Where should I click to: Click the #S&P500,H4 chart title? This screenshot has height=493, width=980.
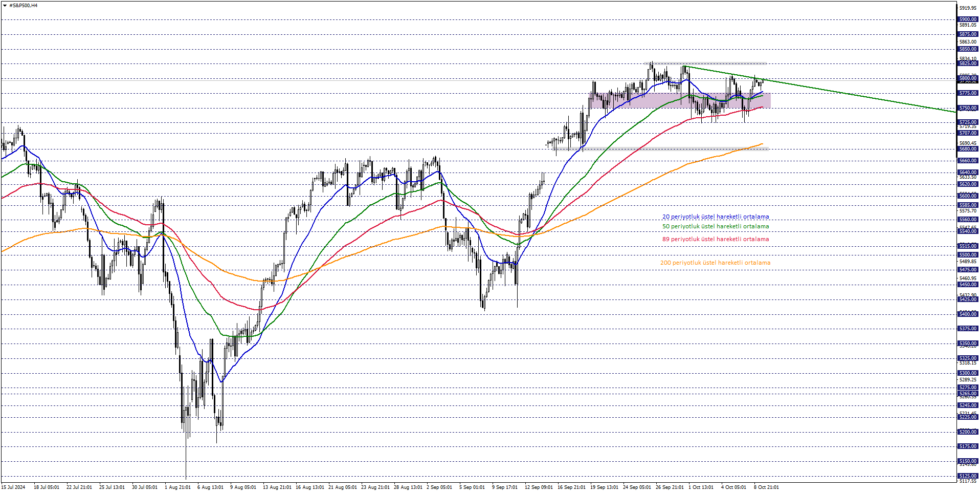tap(23, 6)
